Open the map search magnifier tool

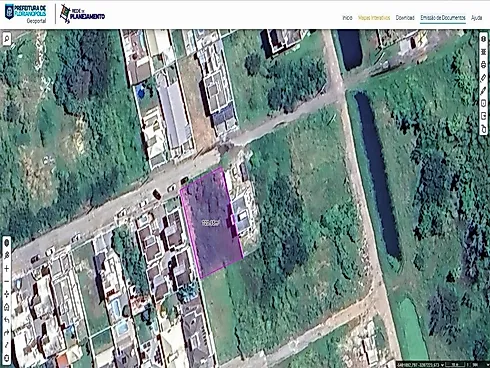point(6,39)
